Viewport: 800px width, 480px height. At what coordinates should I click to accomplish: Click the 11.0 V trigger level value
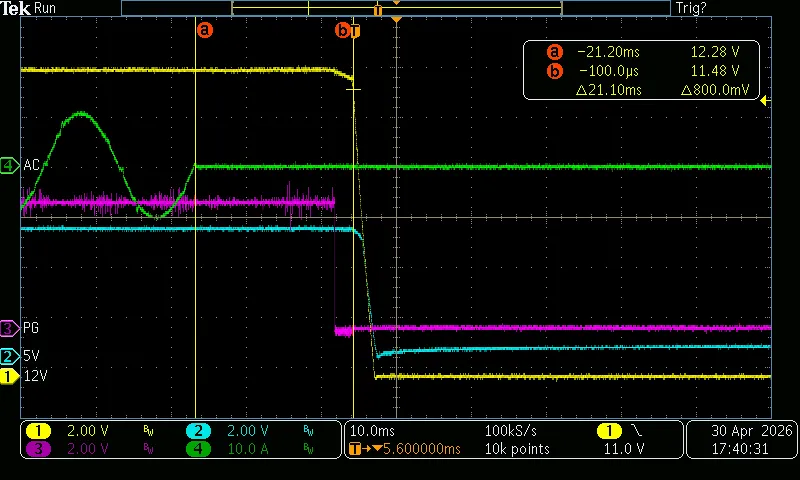(x=624, y=449)
